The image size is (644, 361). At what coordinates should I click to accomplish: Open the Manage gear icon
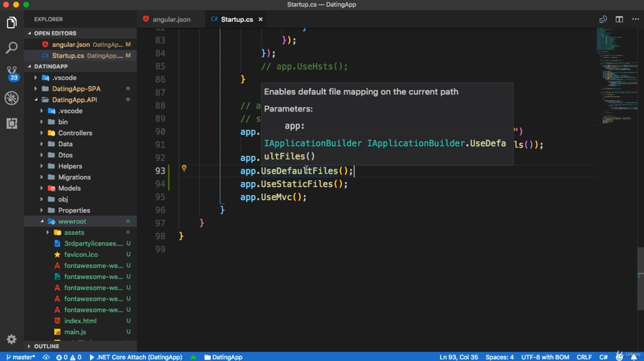12,339
